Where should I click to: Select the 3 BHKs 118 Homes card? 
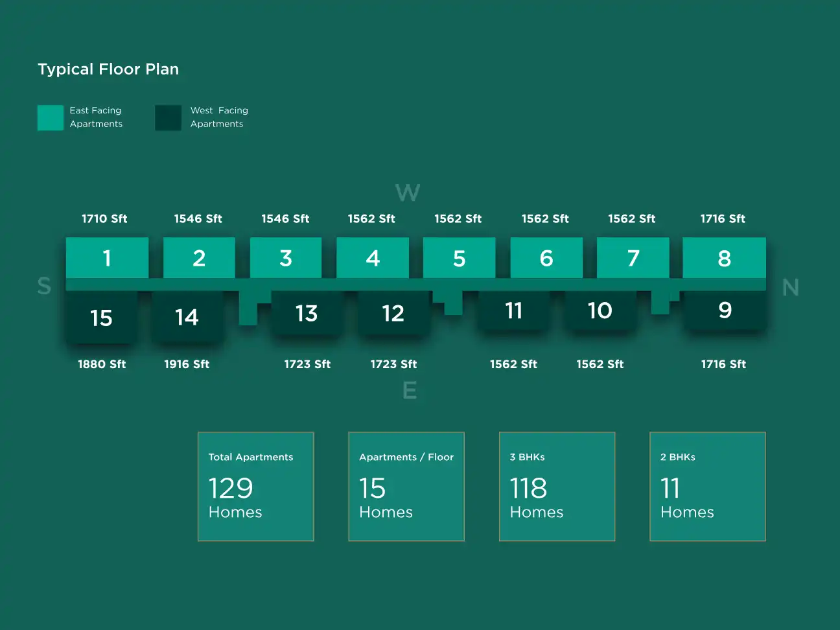coord(557,486)
